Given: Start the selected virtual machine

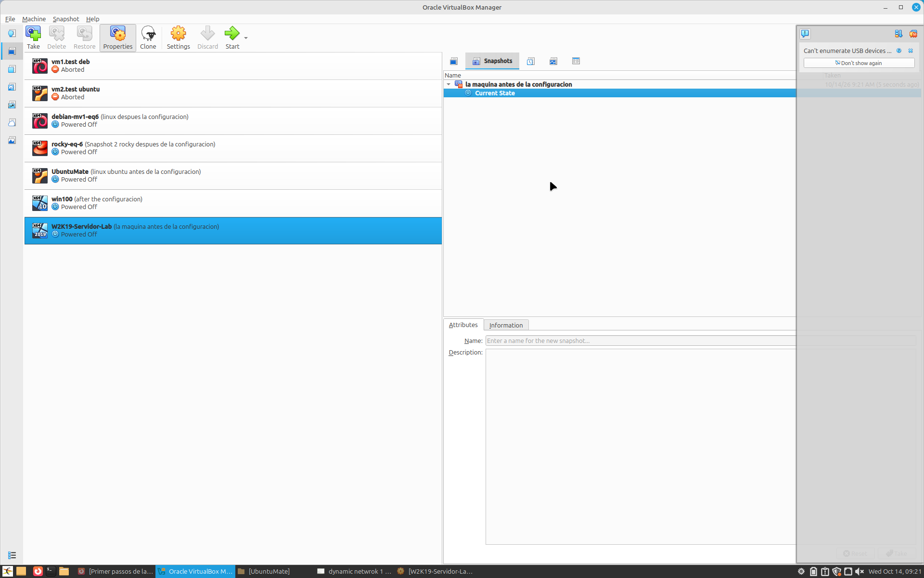Looking at the screenshot, I should pyautogui.click(x=232, y=38).
